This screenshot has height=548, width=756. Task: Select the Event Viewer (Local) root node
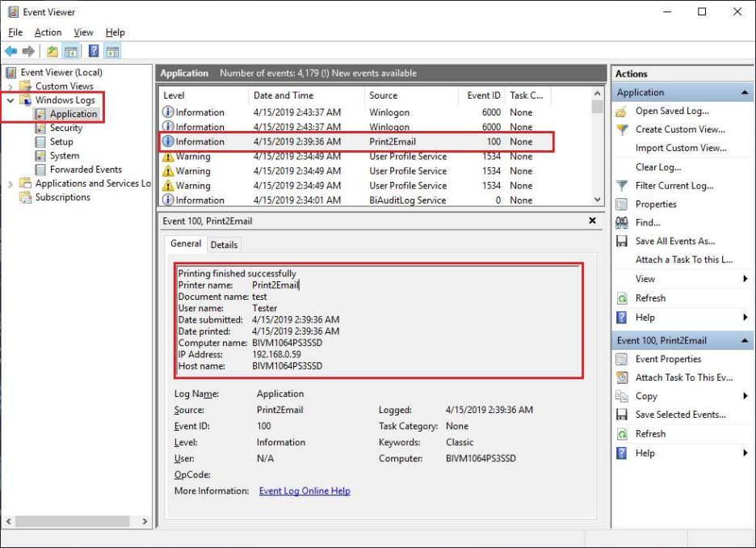pyautogui.click(x=61, y=73)
